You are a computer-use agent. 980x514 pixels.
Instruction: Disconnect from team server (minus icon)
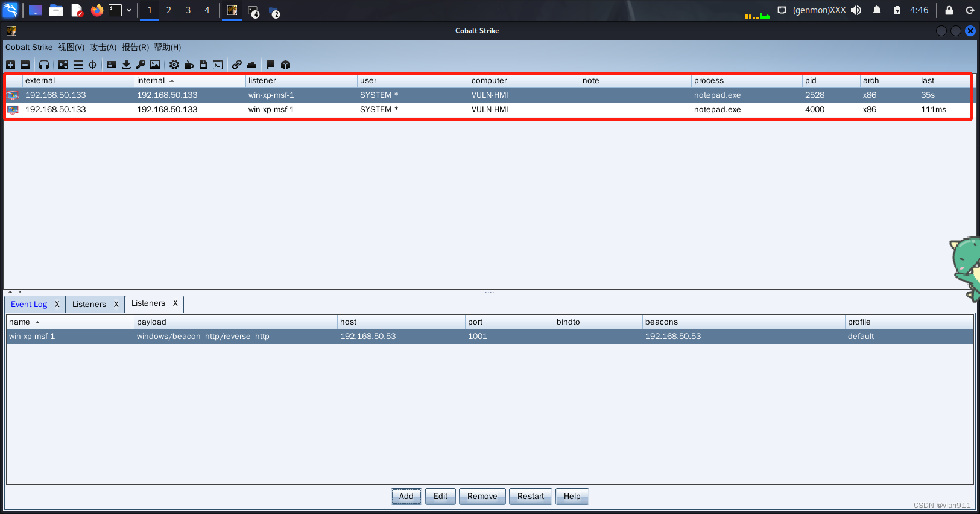(25, 65)
